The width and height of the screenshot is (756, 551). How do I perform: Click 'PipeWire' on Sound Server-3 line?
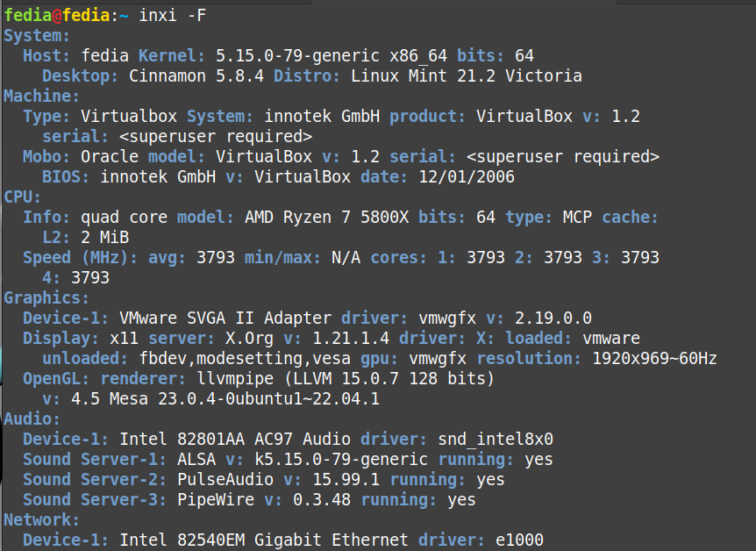pos(216,500)
